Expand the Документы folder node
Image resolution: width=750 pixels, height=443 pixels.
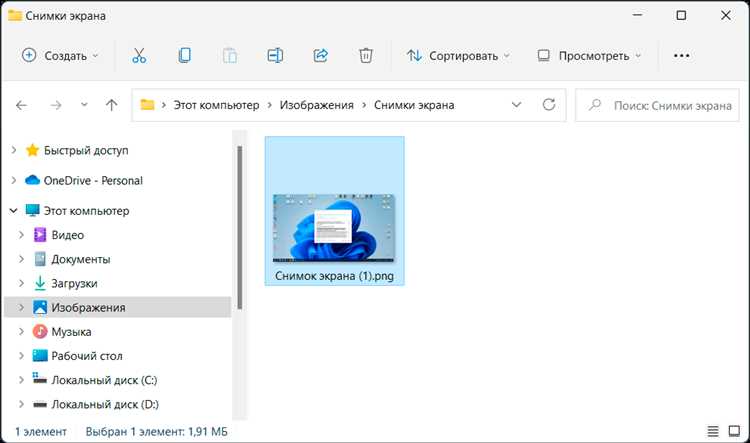(x=22, y=259)
